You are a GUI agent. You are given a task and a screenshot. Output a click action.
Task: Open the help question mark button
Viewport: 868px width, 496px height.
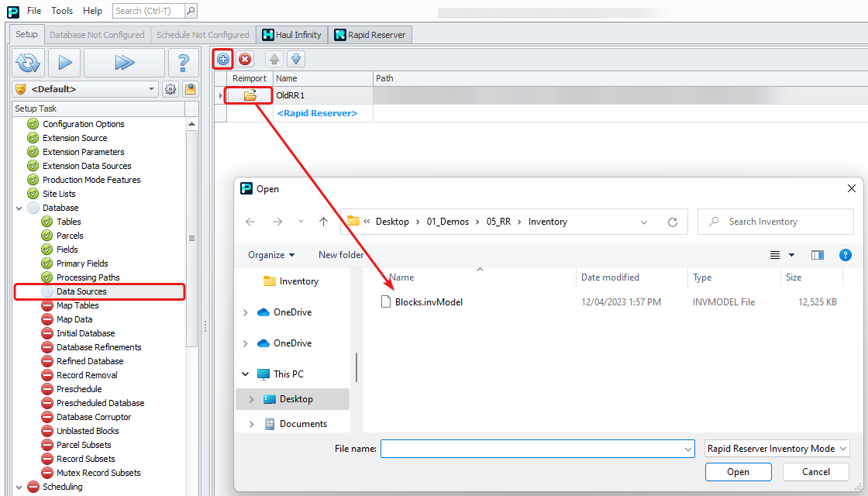(x=183, y=63)
